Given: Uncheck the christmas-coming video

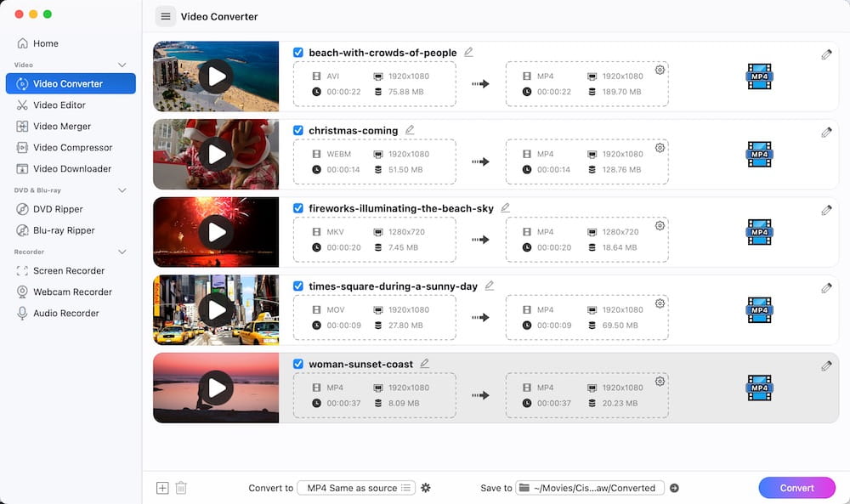Looking at the screenshot, I should pyautogui.click(x=298, y=131).
